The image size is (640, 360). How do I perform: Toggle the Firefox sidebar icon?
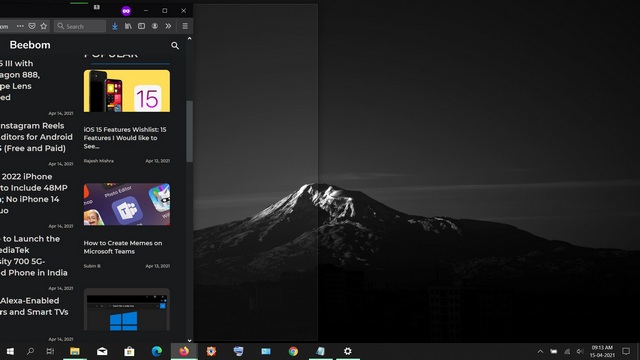pyautogui.click(x=141, y=26)
